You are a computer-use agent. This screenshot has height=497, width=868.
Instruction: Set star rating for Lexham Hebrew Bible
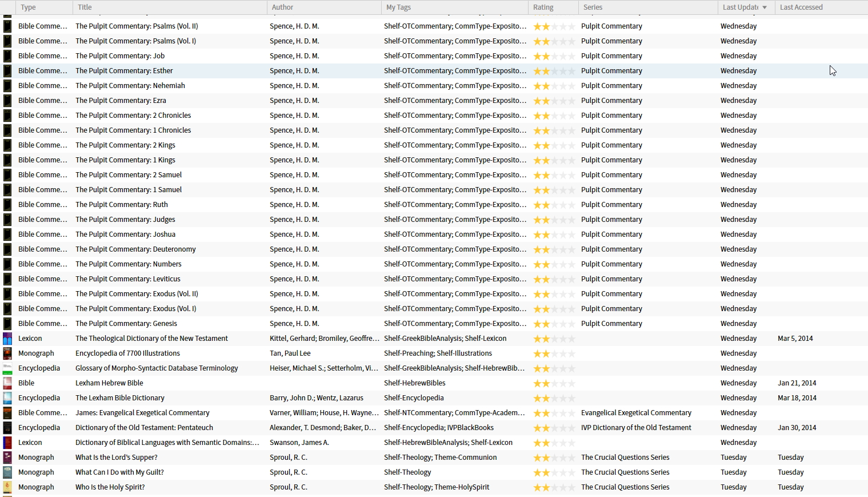(x=554, y=383)
